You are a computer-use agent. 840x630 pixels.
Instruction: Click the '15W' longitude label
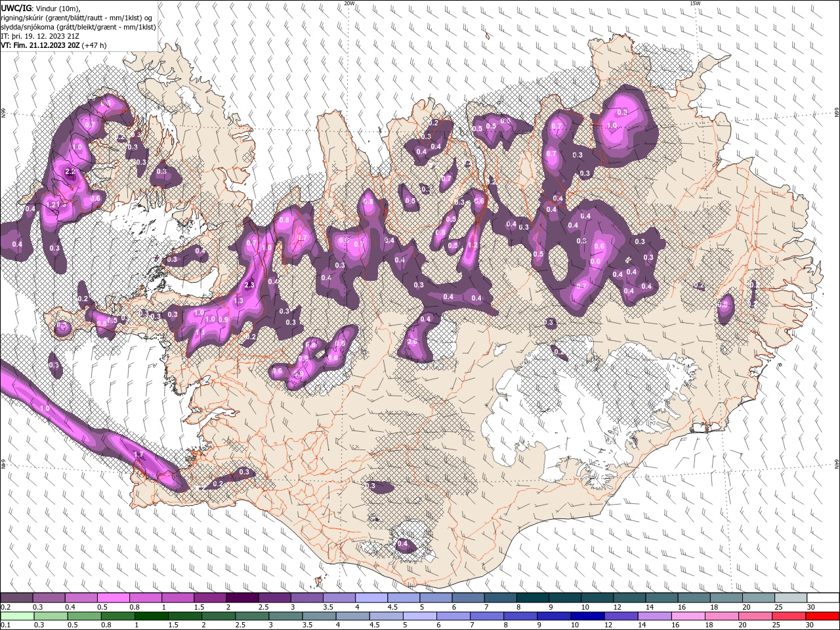pos(695,3)
